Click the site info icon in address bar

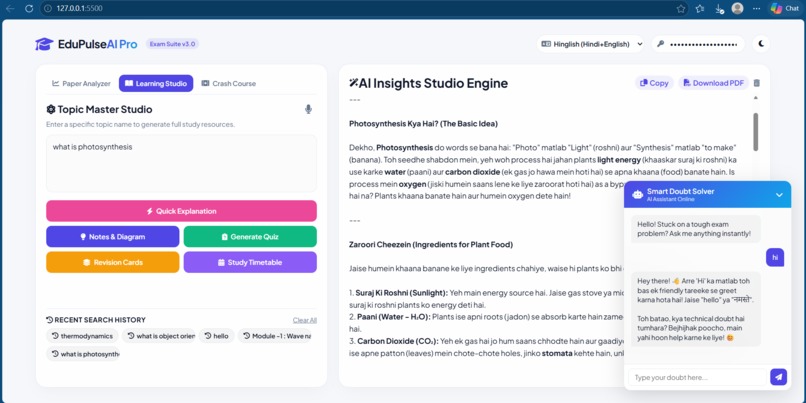tap(48, 8)
